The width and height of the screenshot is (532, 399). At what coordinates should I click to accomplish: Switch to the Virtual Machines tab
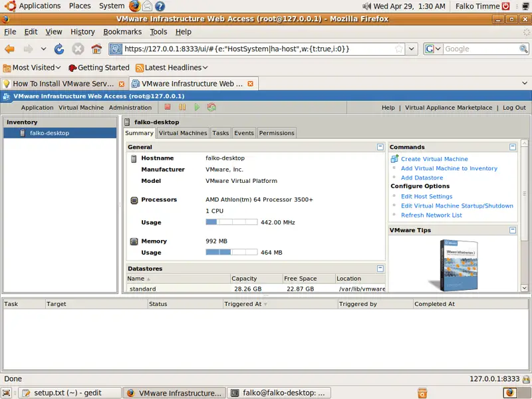tap(183, 133)
